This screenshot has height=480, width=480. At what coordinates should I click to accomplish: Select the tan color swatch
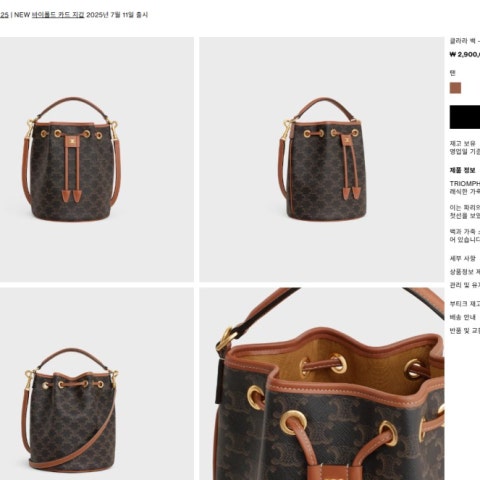pos(455,88)
